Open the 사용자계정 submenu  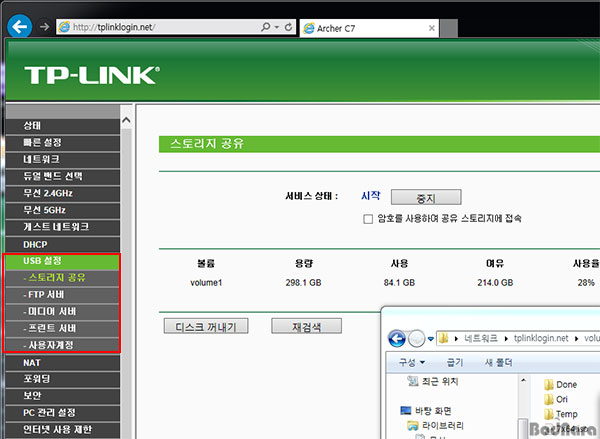[x=63, y=345]
